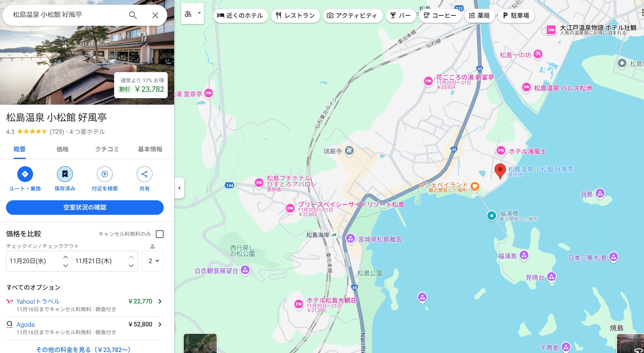Click the 保存済み bookmark icon
The height and width of the screenshot is (353, 644).
[x=65, y=174]
